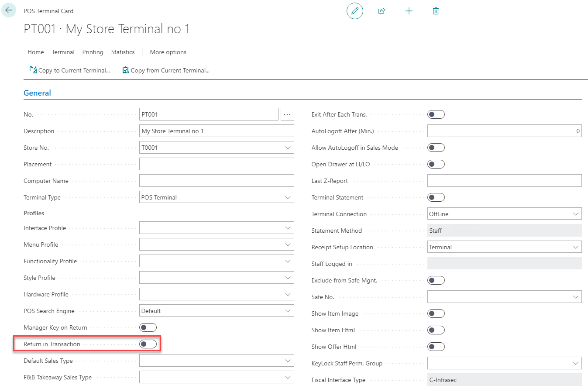Click the share icon
This screenshot has width=588, height=389.
coord(382,11)
